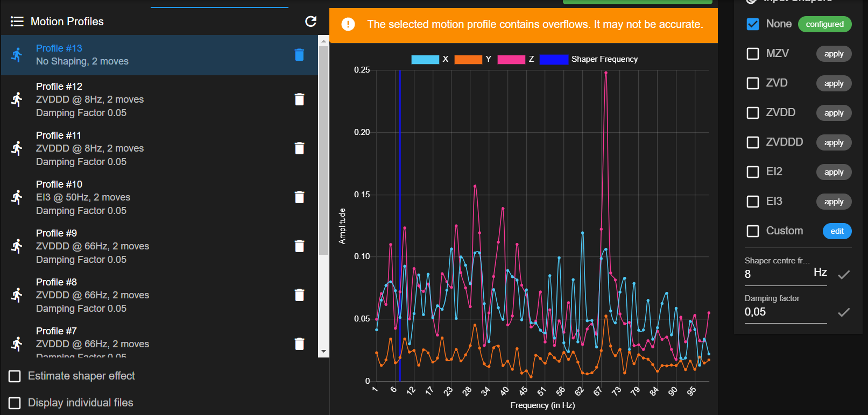The image size is (868, 415).
Task: Confirm damping factor checkmark
Action: pos(844,312)
